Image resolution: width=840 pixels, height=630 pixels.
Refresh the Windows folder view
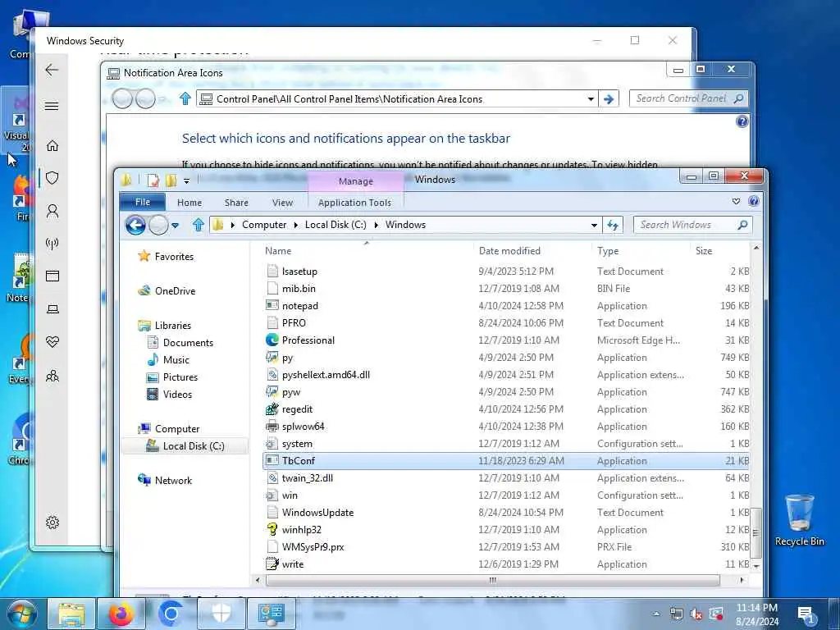(x=612, y=225)
